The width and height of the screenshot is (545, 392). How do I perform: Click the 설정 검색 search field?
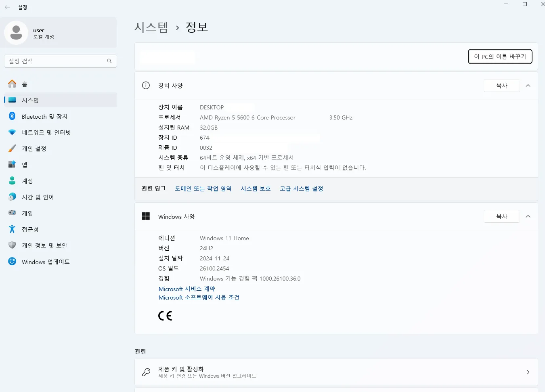click(61, 61)
